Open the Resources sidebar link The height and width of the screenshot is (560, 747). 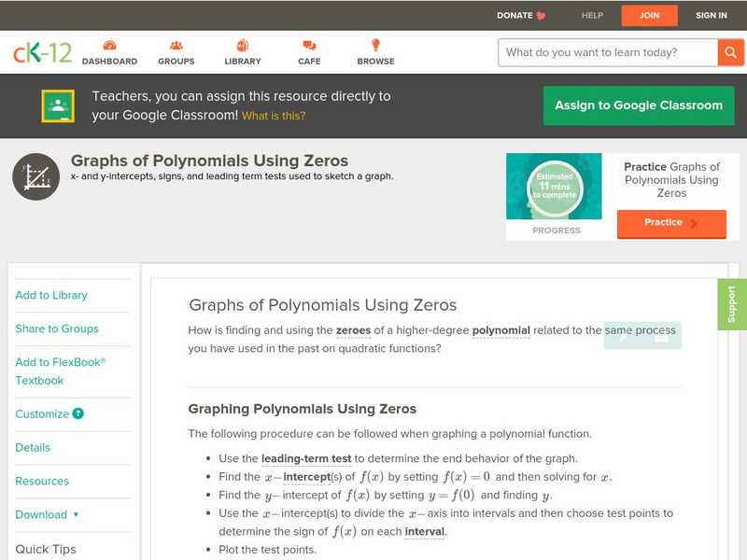click(42, 481)
